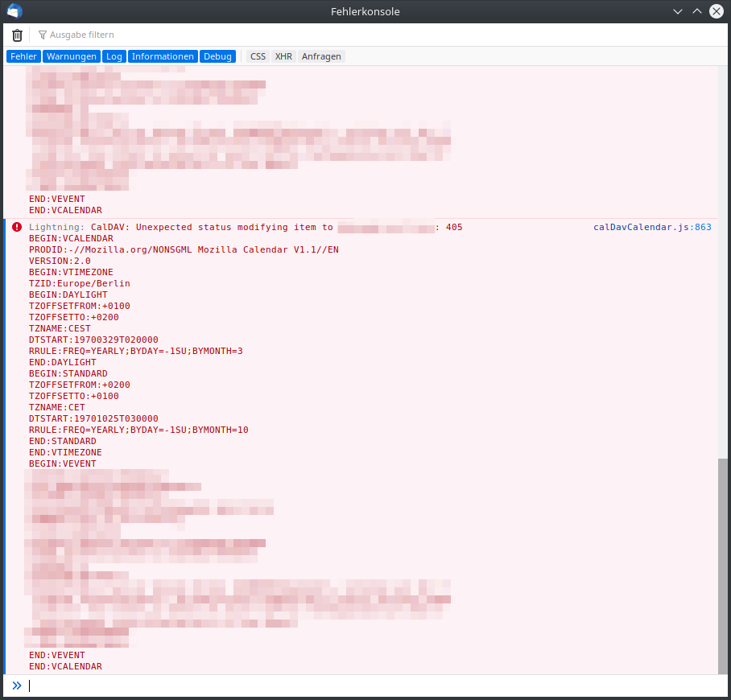731x700 pixels.
Task: Enable the CSS filter
Action: click(258, 56)
